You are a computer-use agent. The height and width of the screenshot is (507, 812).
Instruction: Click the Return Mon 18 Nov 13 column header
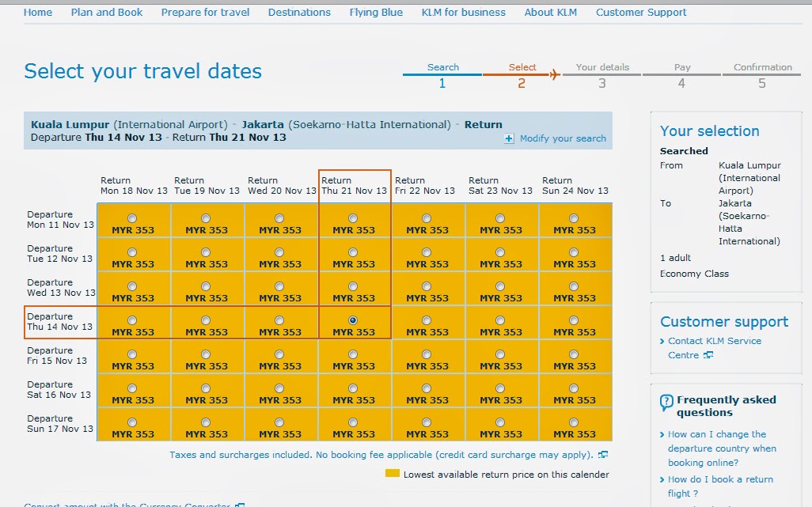click(x=134, y=186)
